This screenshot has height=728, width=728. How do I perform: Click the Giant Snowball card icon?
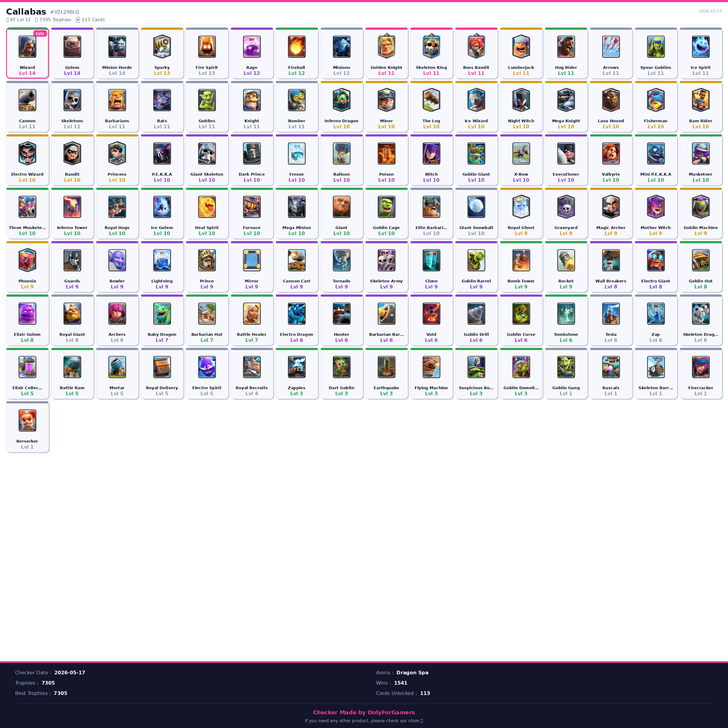point(476,207)
